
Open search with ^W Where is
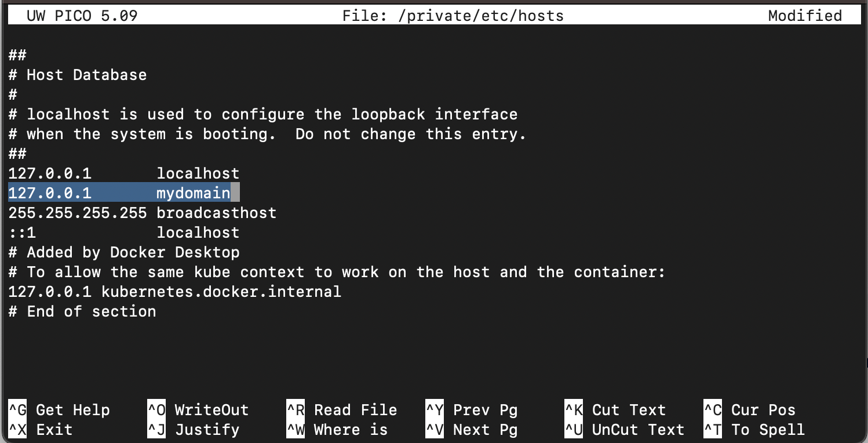pyautogui.click(x=337, y=430)
